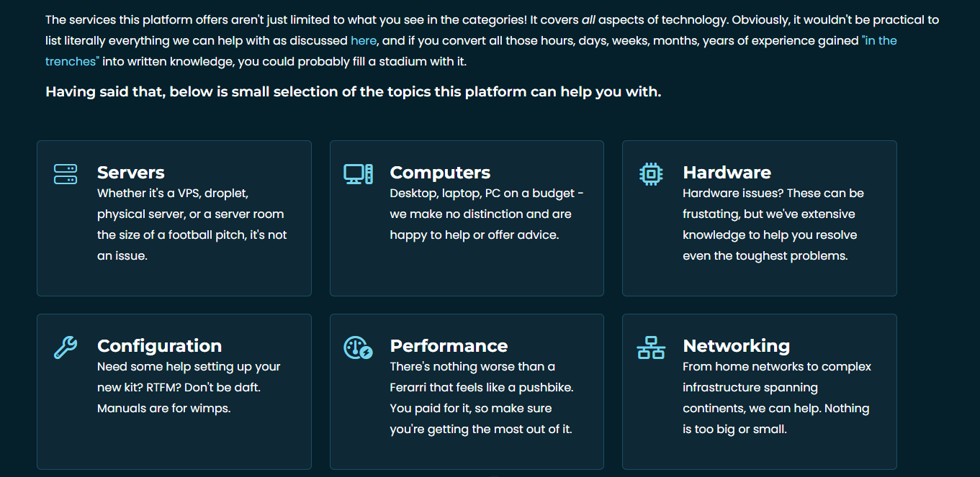Click the RTFM configuration description text
Viewport: 980px width, 477px height.
[x=189, y=387]
